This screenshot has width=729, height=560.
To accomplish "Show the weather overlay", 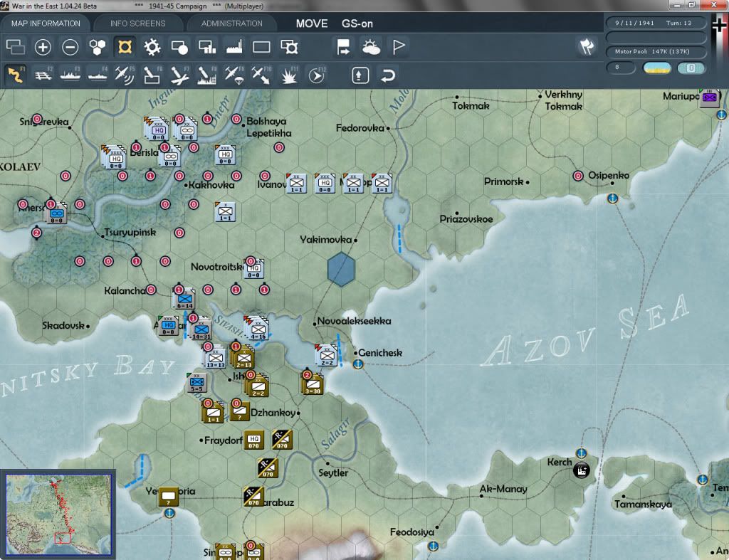I will pos(371,47).
